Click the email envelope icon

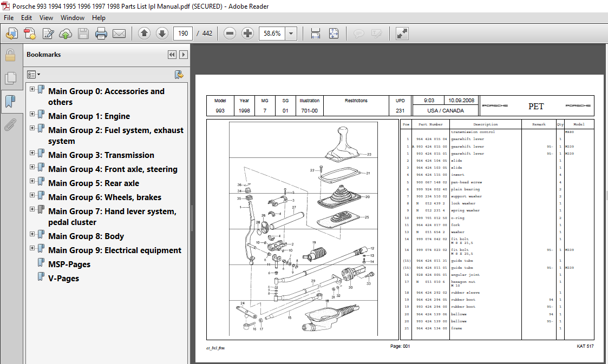pyautogui.click(x=119, y=34)
